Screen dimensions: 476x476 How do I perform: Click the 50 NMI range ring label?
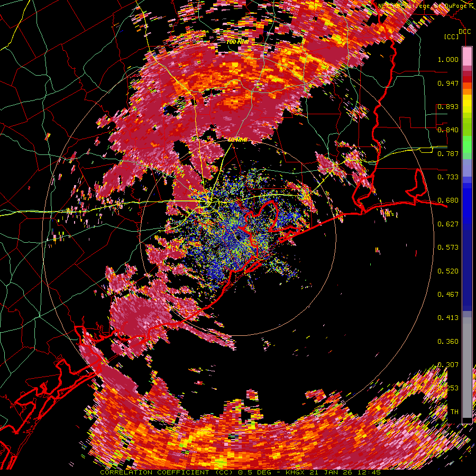click(237, 140)
